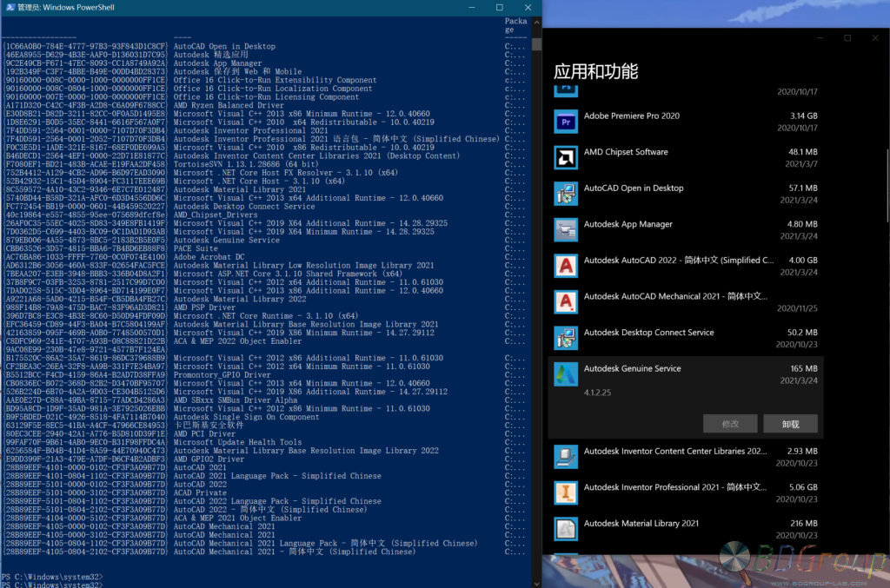Select Autodesk Inventor Content Center Libraries entry
This screenshot has height=588, width=890.
point(686,457)
